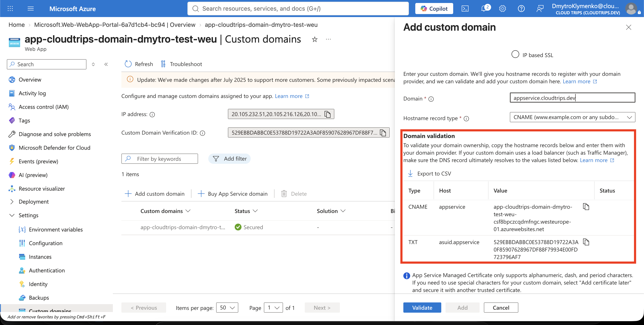Show info for Hostname record type

coord(466,118)
